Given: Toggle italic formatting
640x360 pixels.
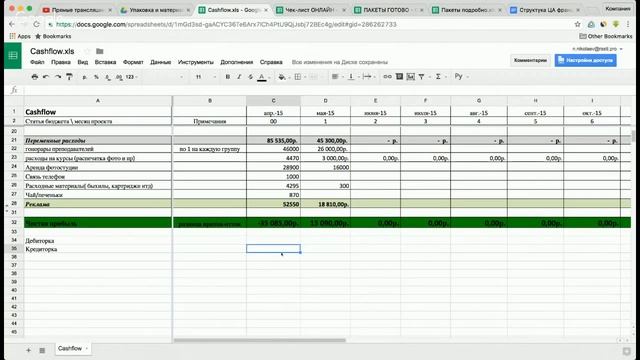Looking at the screenshot, I should pyautogui.click(x=239, y=77).
